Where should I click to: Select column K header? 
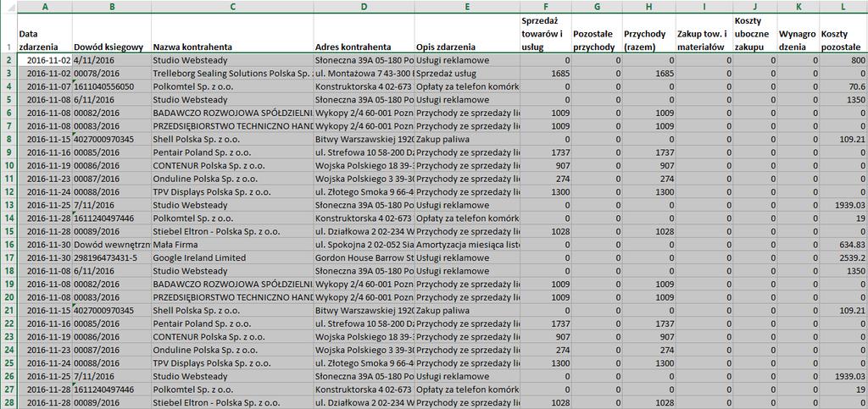(x=798, y=7)
